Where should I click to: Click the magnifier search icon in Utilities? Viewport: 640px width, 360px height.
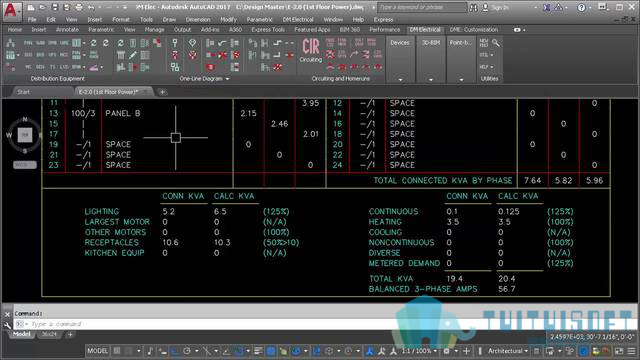(x=496, y=43)
